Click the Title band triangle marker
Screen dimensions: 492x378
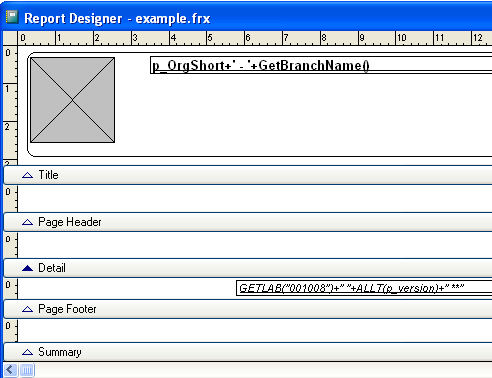pyautogui.click(x=27, y=175)
